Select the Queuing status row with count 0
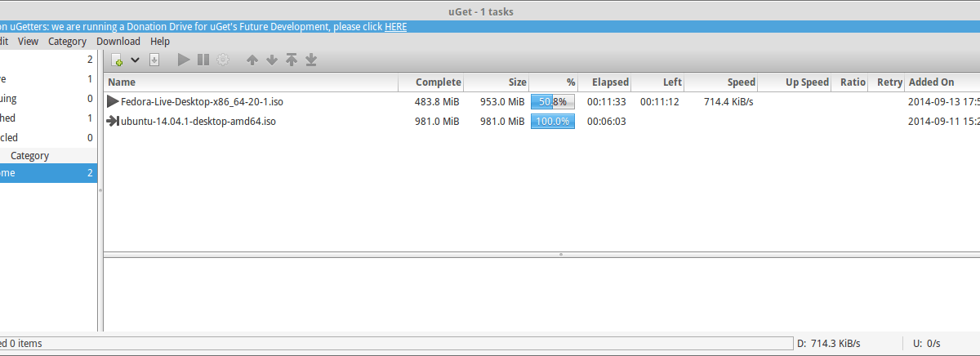Viewport: 980px width, 356px height. [48, 99]
